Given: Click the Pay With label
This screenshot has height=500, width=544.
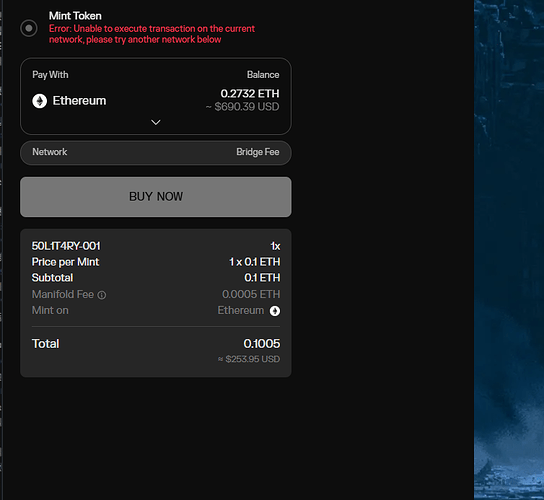Looking at the screenshot, I should point(50,75).
